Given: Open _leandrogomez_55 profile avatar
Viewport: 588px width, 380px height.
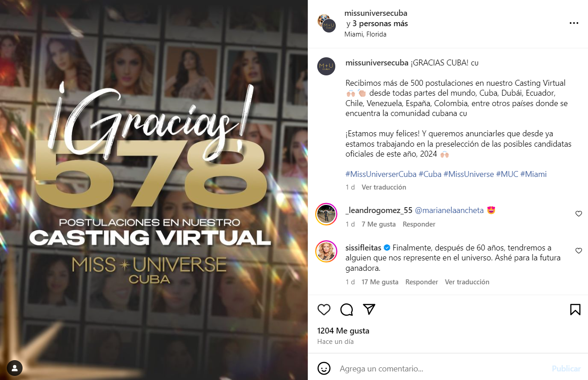Looking at the screenshot, I should tap(326, 214).
